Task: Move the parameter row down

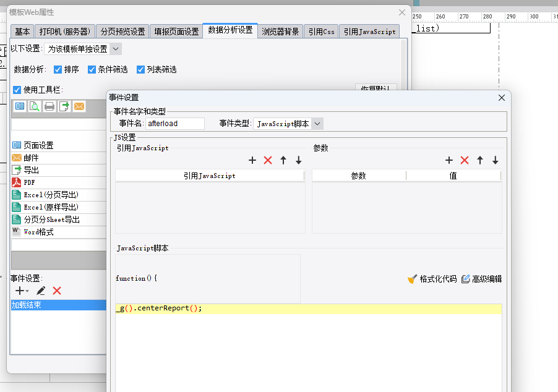Action: coord(496,160)
